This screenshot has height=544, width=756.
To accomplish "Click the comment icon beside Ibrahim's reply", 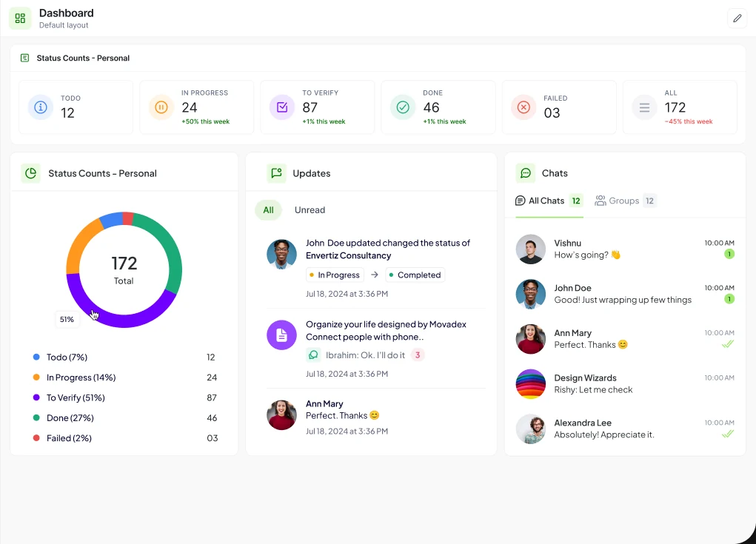I will point(313,355).
